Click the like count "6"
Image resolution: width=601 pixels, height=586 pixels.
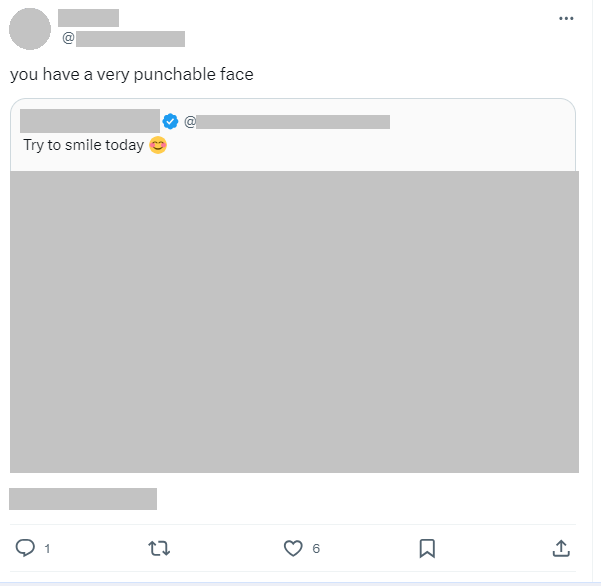click(316, 549)
